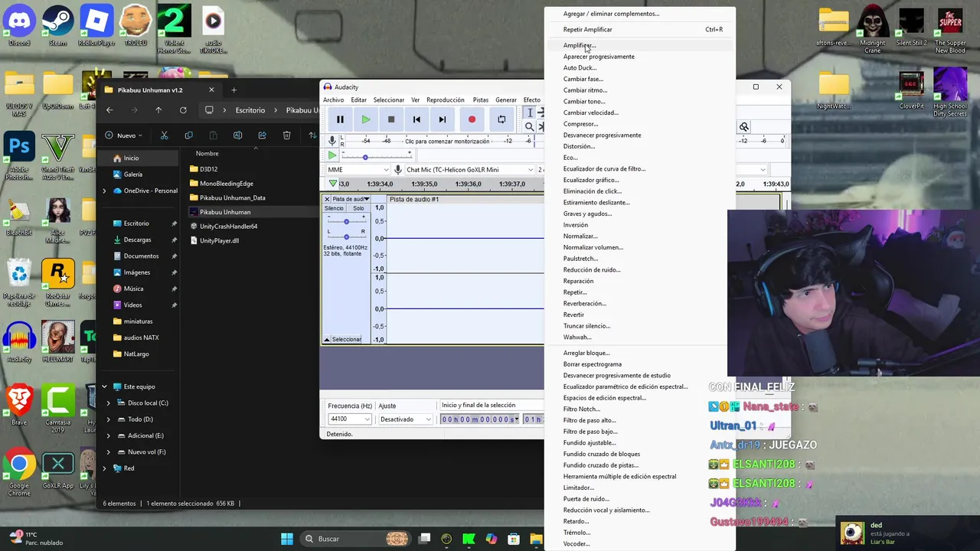Toggle loop playback in Audacity
980x551 pixels.
(501, 119)
